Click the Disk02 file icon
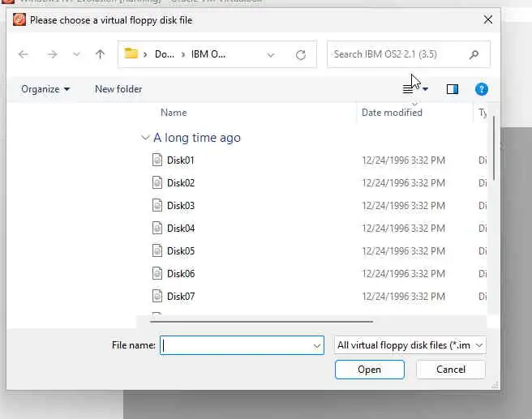 coord(157,182)
